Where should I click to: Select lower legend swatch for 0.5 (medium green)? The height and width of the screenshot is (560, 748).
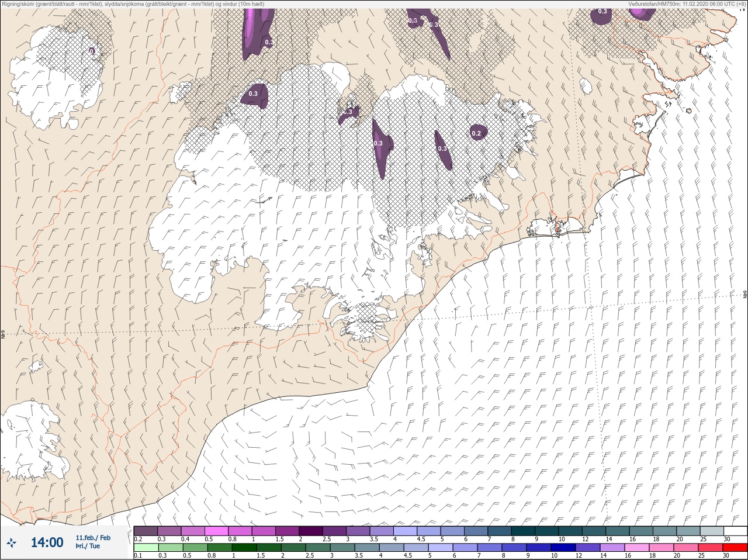pos(195,548)
